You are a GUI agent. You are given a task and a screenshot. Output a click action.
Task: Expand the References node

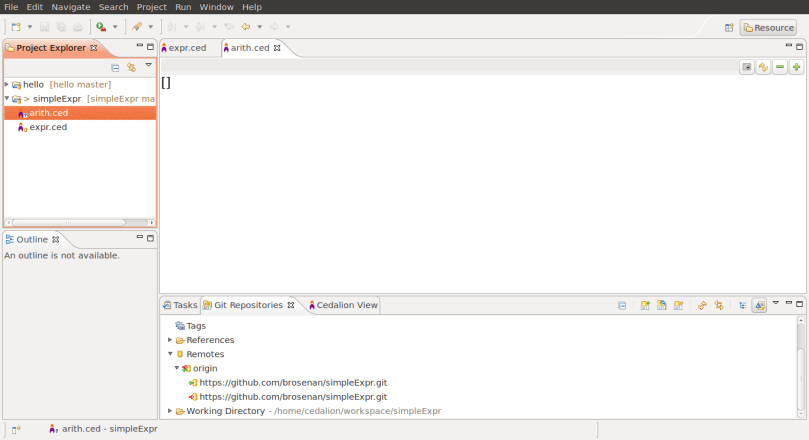click(x=170, y=340)
